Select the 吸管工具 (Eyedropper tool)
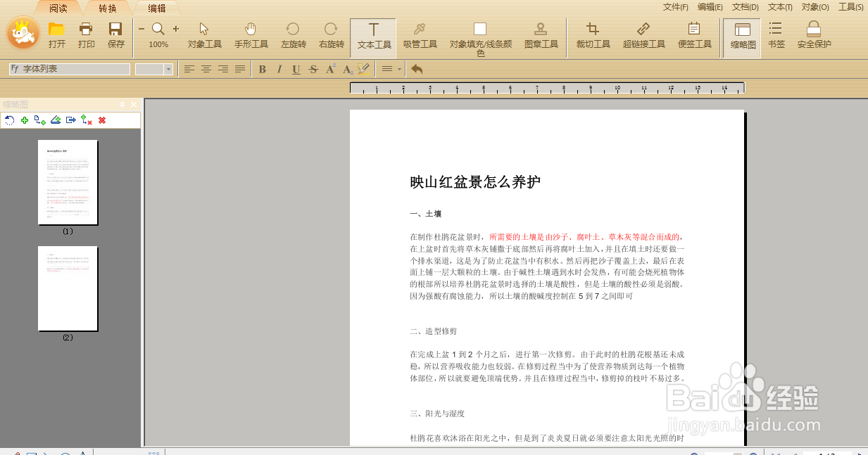This screenshot has width=868, height=455. [x=420, y=37]
